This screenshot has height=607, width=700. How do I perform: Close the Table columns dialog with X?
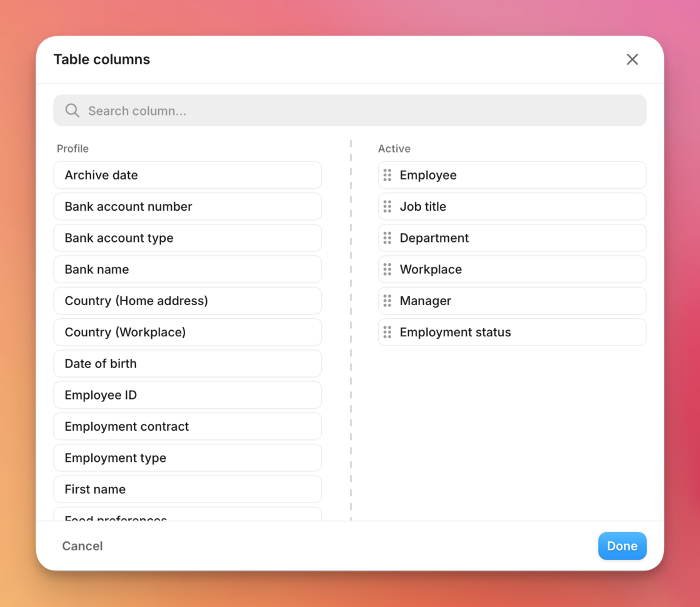(632, 59)
